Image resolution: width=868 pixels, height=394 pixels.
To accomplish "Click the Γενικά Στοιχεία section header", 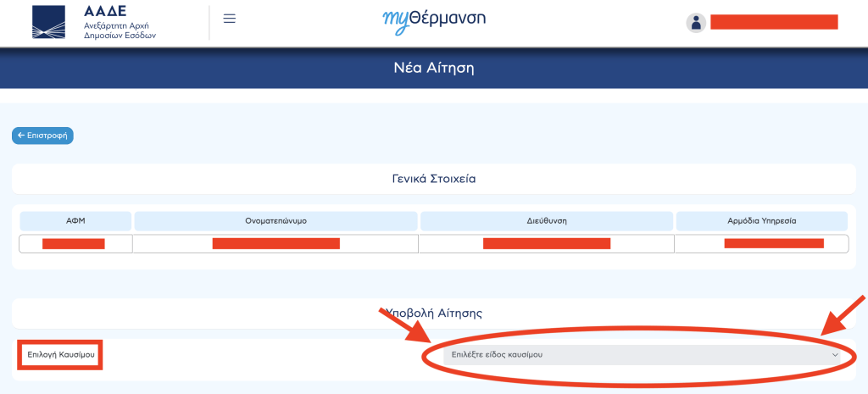I will (x=433, y=179).
